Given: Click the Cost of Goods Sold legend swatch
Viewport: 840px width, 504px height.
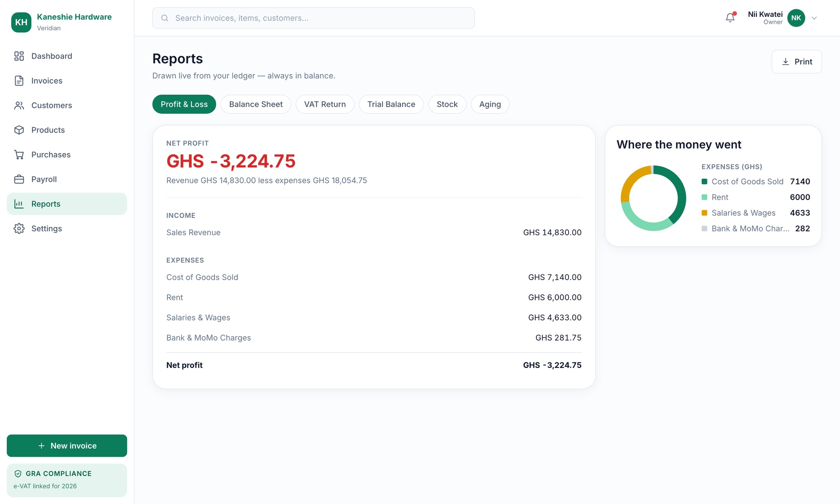Looking at the screenshot, I should click(x=704, y=181).
